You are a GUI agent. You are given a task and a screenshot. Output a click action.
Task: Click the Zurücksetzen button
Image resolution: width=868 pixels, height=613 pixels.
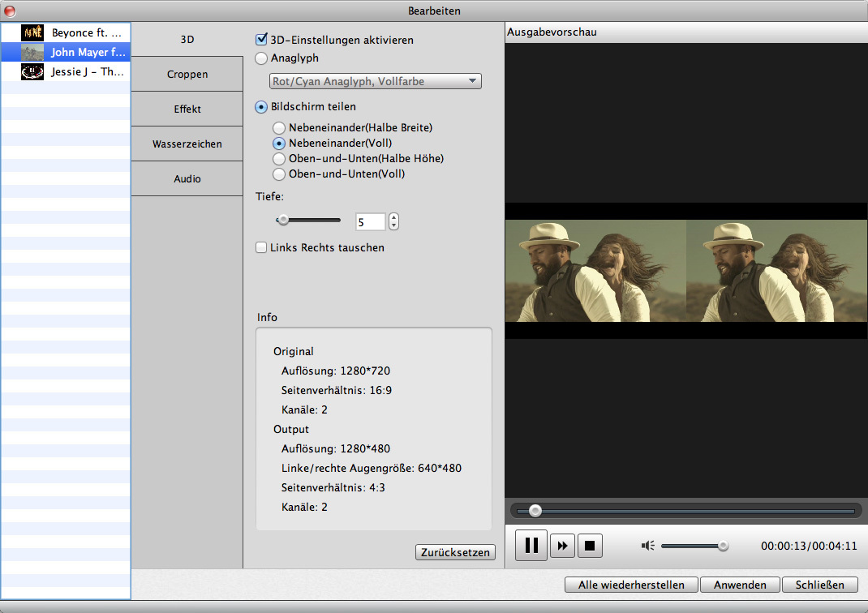455,552
